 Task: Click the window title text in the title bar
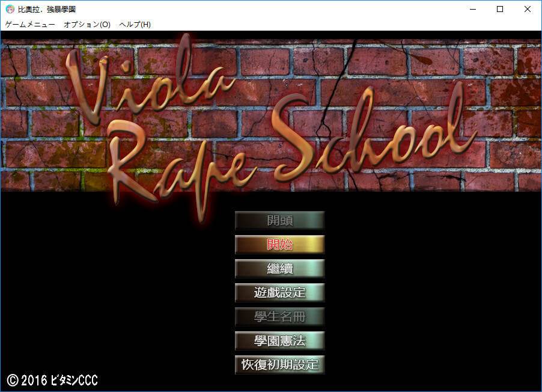(47, 9)
